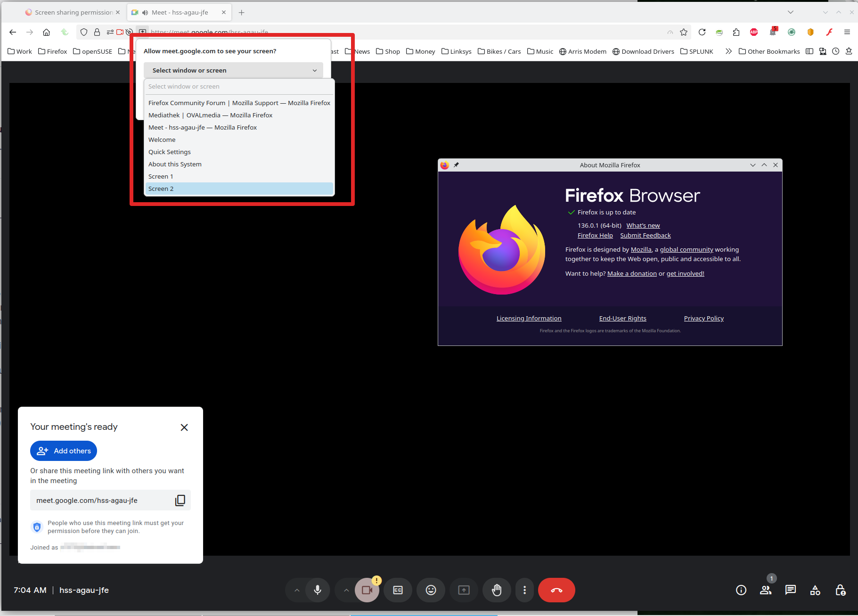Open the Download Drivers bookmark
Image resolution: width=858 pixels, height=616 pixels.
[643, 51]
